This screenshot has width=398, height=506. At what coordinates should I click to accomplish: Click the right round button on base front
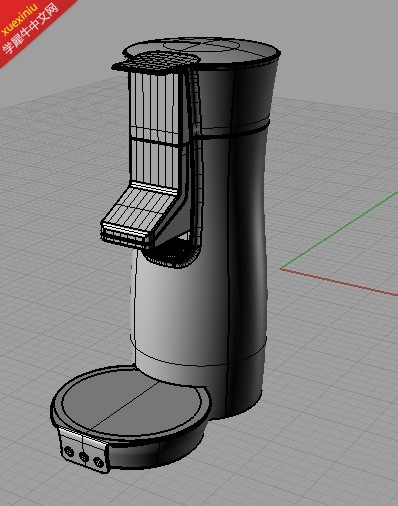(x=99, y=462)
